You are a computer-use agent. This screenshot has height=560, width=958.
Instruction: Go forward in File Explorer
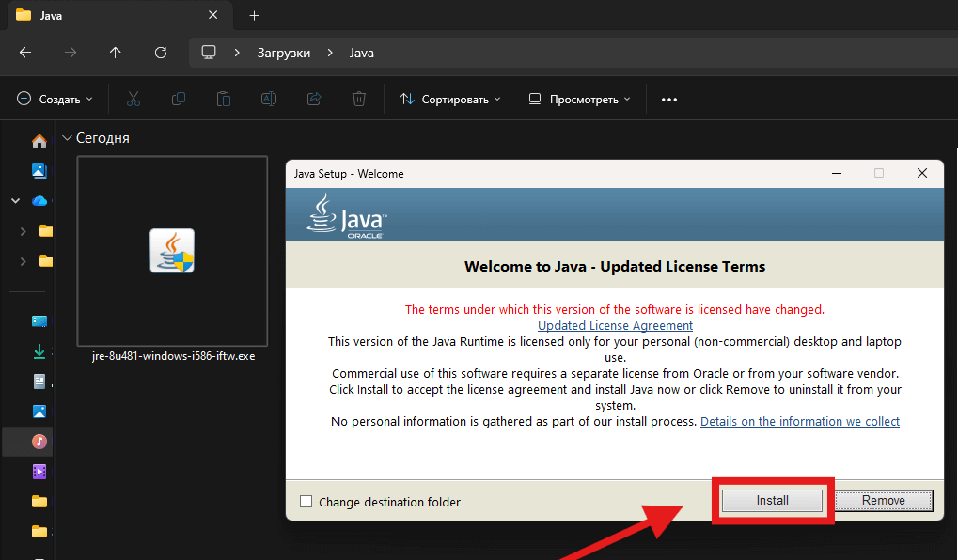pyautogui.click(x=71, y=53)
